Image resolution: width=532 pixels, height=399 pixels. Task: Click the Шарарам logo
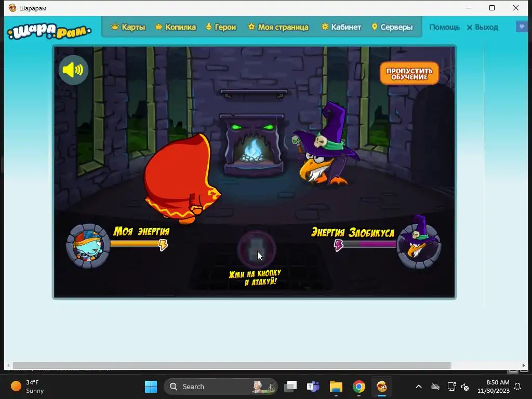(x=49, y=31)
